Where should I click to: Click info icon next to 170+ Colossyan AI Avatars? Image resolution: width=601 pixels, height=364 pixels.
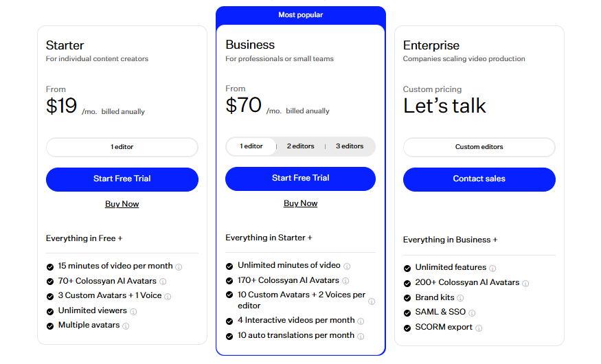(345, 281)
